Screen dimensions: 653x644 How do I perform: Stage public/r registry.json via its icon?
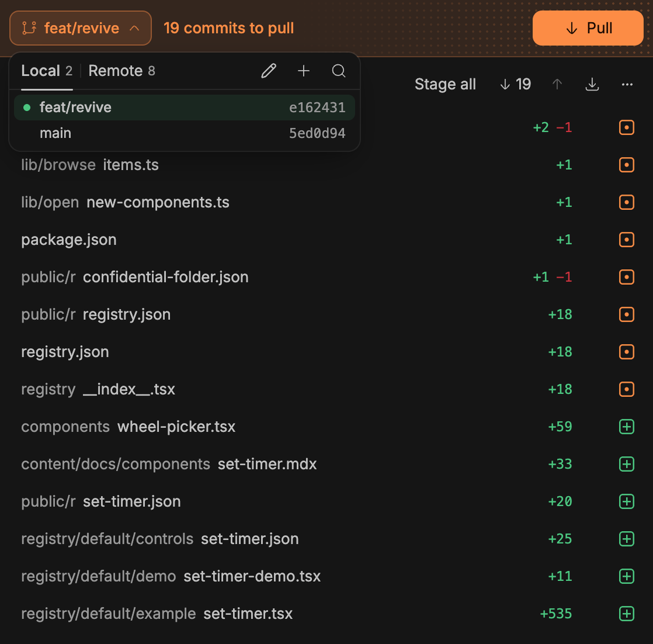point(627,315)
